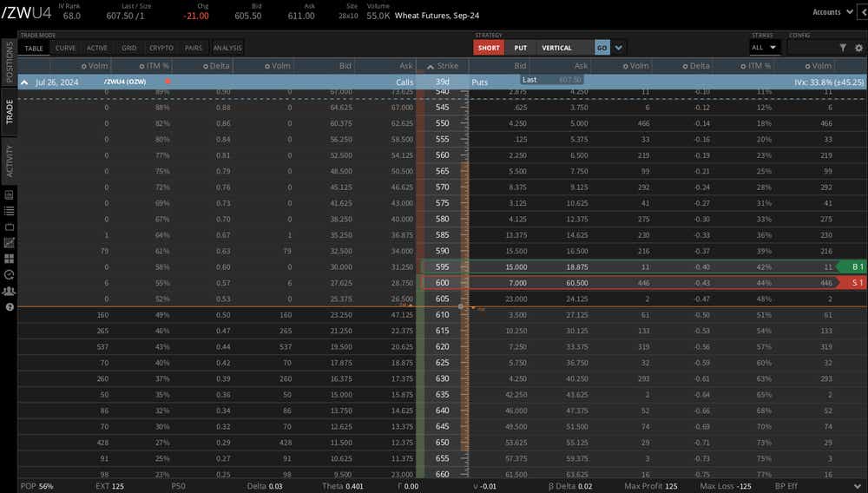Expand the bottom status bar chevron
Viewport: 868px width, 493px height.
click(x=858, y=486)
